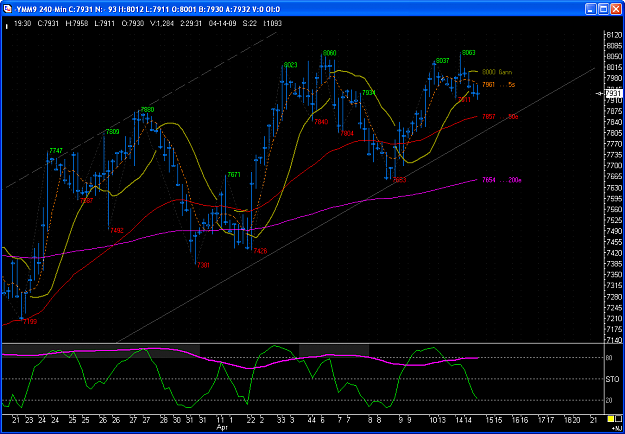
Task: Click the C:7931 close value in header row
Action: coord(48,24)
